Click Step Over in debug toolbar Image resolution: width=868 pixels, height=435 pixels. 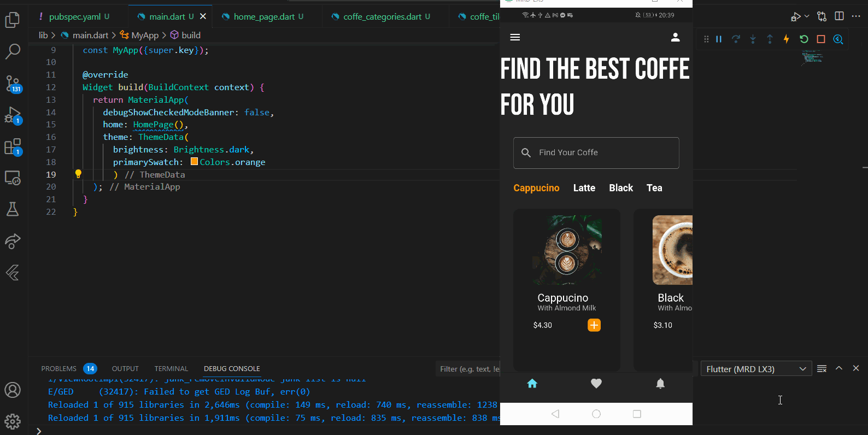(736, 39)
